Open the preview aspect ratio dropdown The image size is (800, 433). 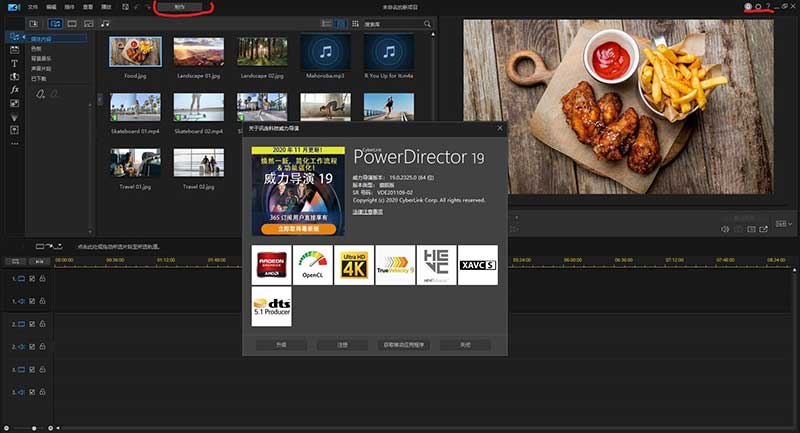click(x=784, y=223)
